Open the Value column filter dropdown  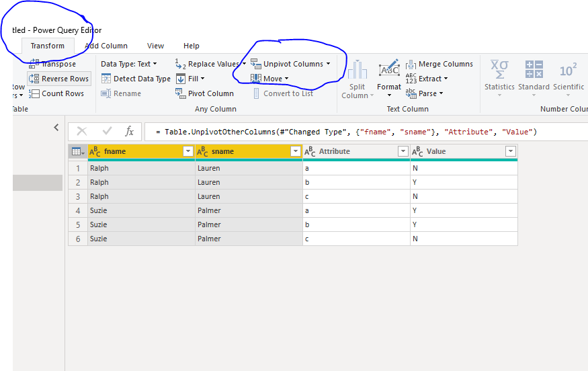[x=510, y=151]
